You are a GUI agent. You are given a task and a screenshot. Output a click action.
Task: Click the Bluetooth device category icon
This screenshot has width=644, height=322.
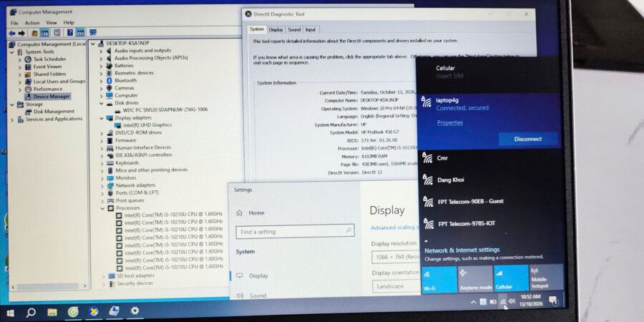coord(109,80)
